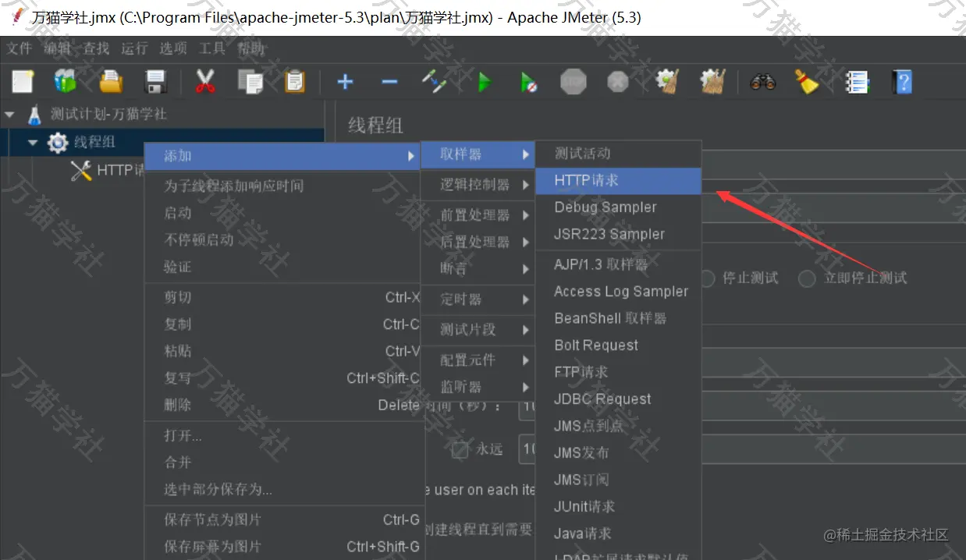Click the blue plus Expand All icon
Image resolution: width=966 pixels, height=560 pixels.
click(x=345, y=82)
